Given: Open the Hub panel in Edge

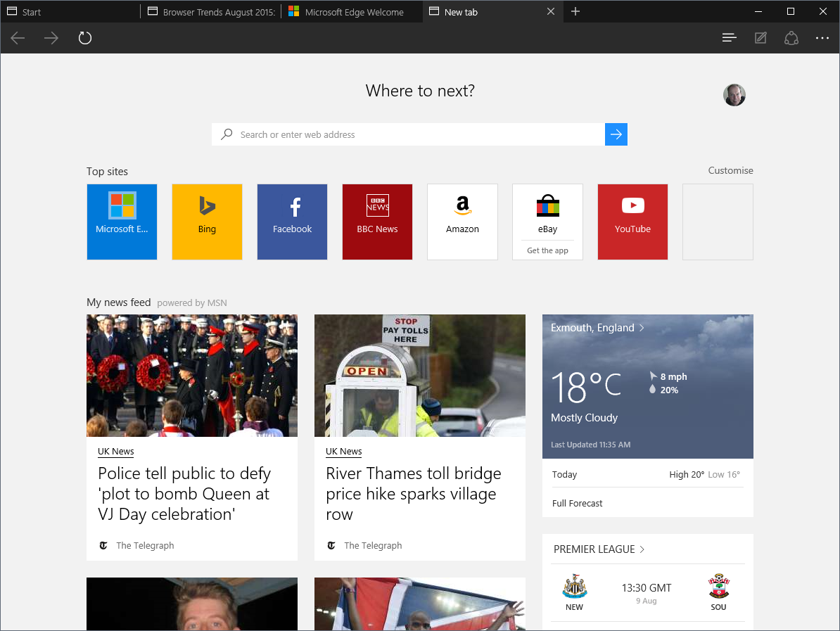Looking at the screenshot, I should click(x=729, y=37).
